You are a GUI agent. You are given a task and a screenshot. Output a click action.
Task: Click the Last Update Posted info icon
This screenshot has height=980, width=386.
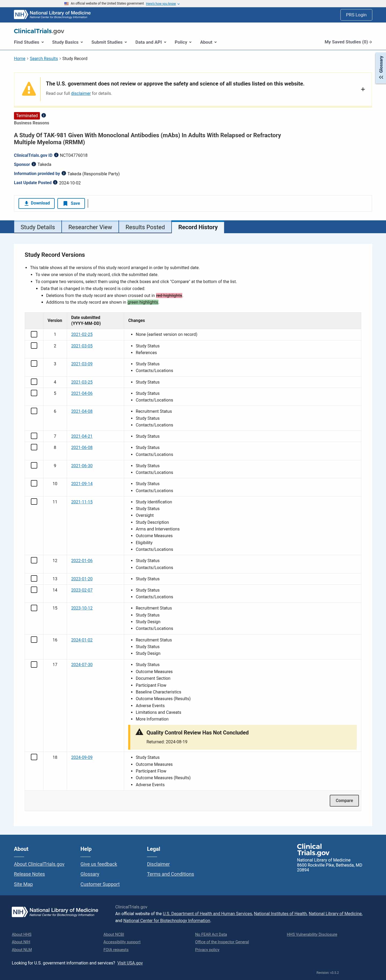[55, 182]
